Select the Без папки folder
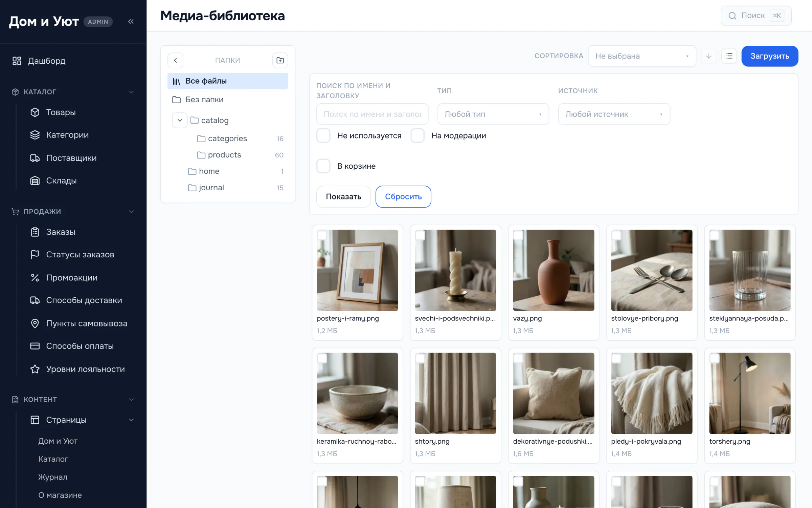 [x=228, y=100]
